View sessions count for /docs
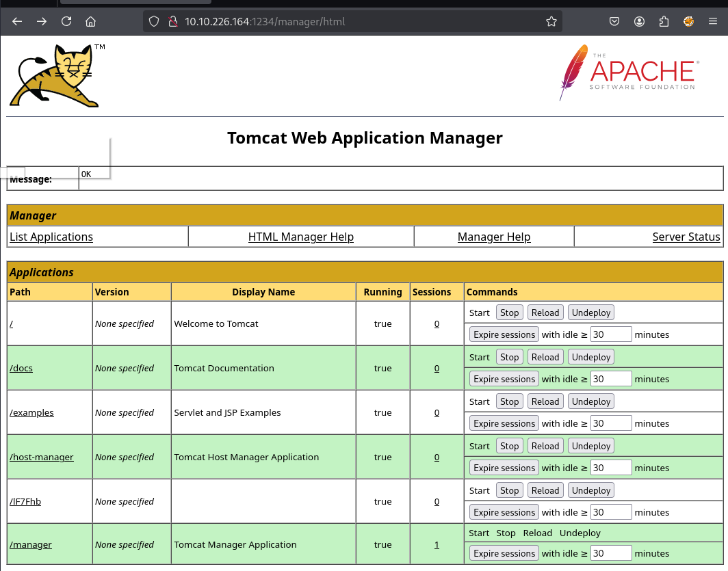This screenshot has height=571, width=728. click(437, 369)
